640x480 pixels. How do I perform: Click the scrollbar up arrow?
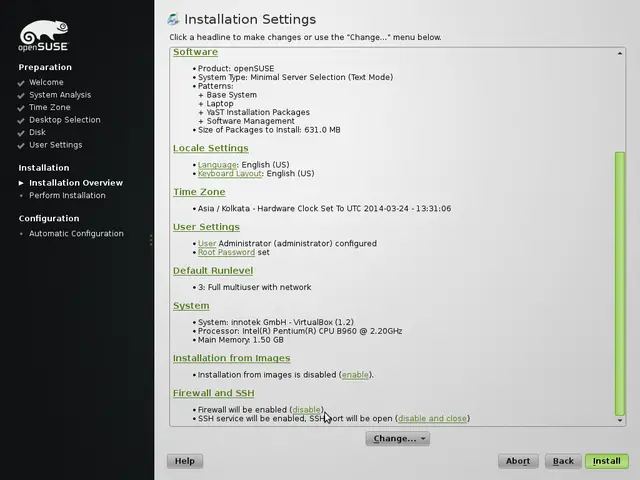(620, 53)
